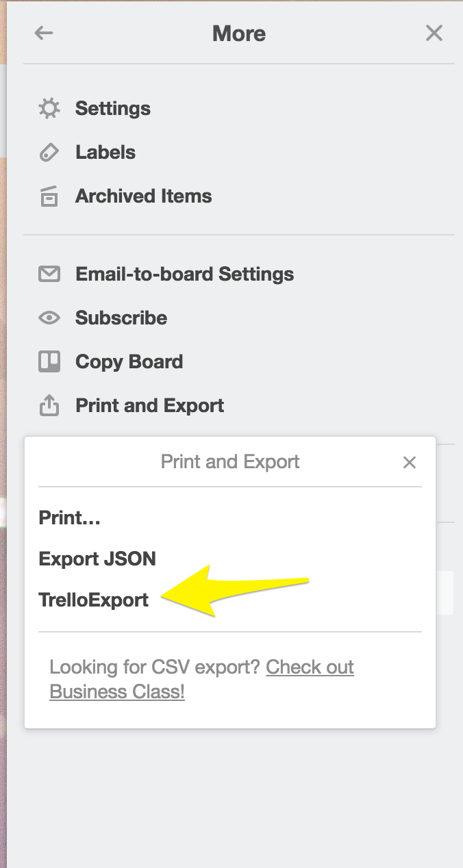Open Email-to-board Settings text entry

(x=185, y=274)
